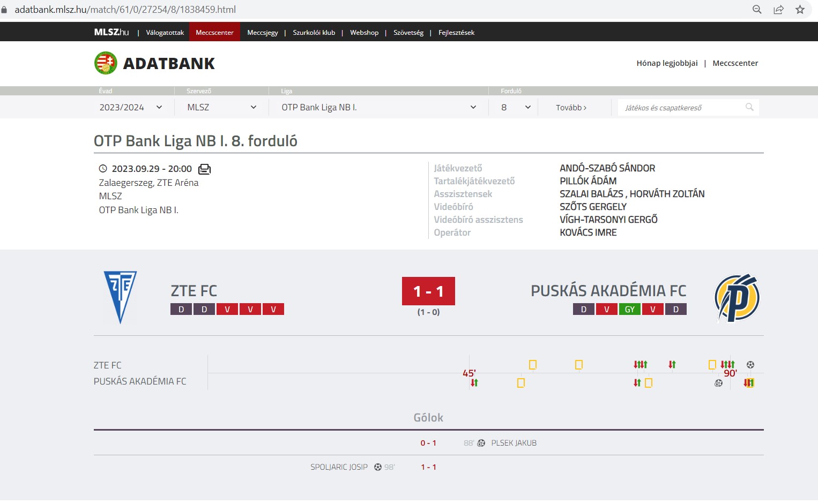818x504 pixels.
Task: Open scorer SPOLJARIC JOSIP's profile link
Action: [339, 467]
